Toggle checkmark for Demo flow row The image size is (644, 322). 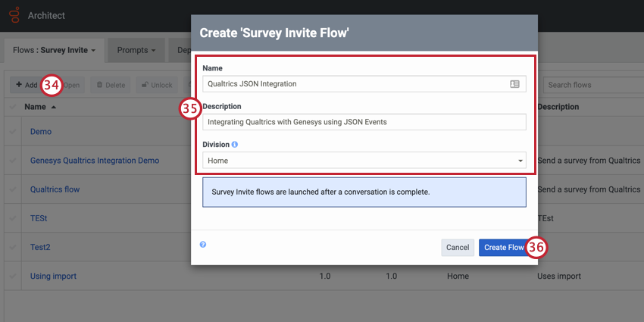[12, 132]
